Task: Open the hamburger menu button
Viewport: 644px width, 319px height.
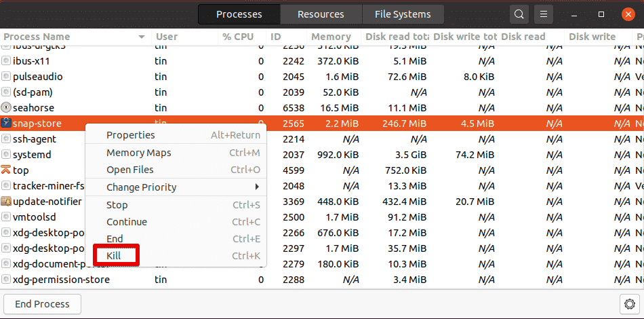Action: pyautogui.click(x=542, y=14)
